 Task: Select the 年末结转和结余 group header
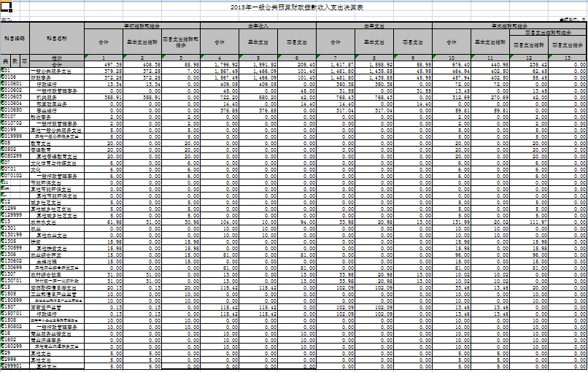509,26
